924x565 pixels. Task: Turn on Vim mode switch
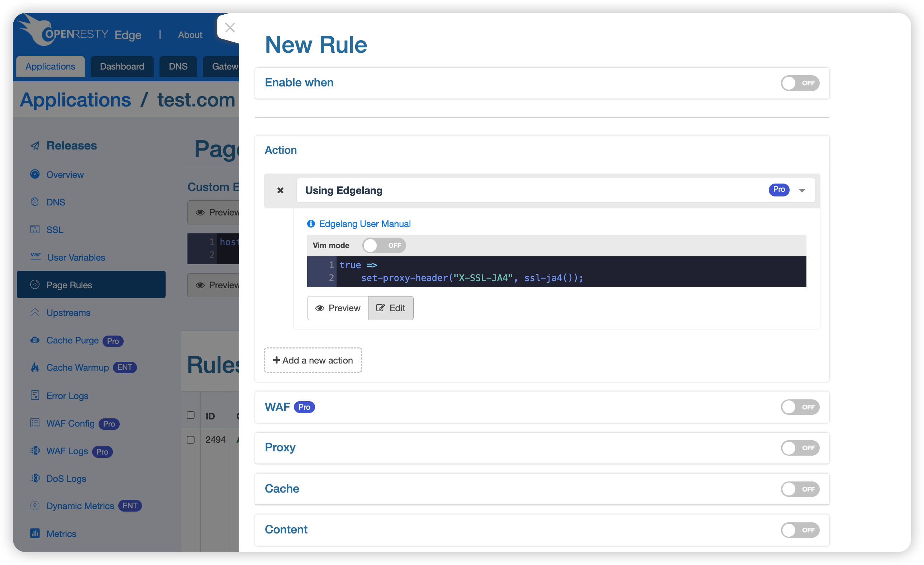click(384, 245)
